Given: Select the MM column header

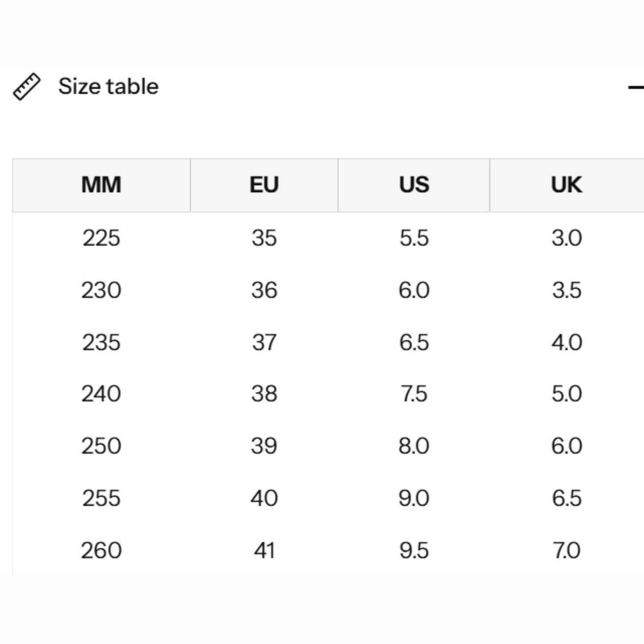Looking at the screenshot, I should (101, 185).
